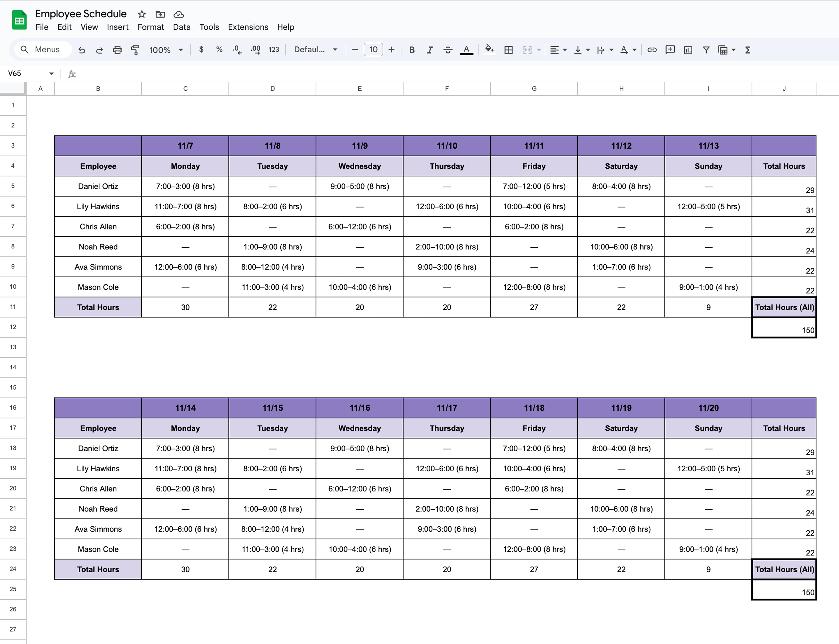Click the Print icon
The height and width of the screenshot is (644, 839).
[x=117, y=50]
